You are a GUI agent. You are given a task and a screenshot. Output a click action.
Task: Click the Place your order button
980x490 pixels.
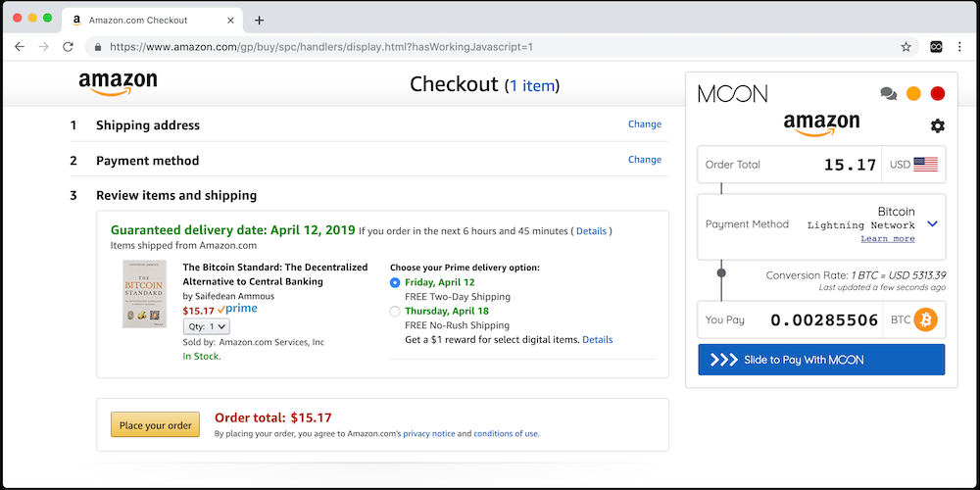pos(155,424)
